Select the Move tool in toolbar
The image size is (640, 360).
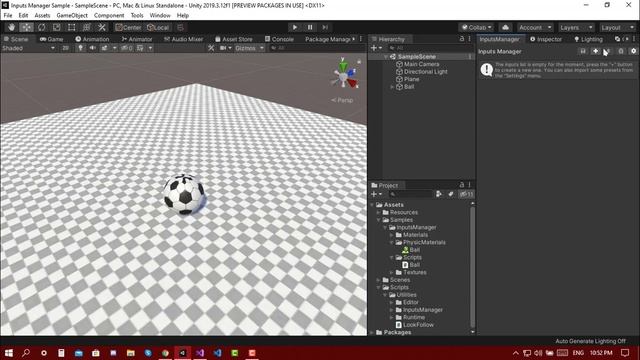click(27, 27)
